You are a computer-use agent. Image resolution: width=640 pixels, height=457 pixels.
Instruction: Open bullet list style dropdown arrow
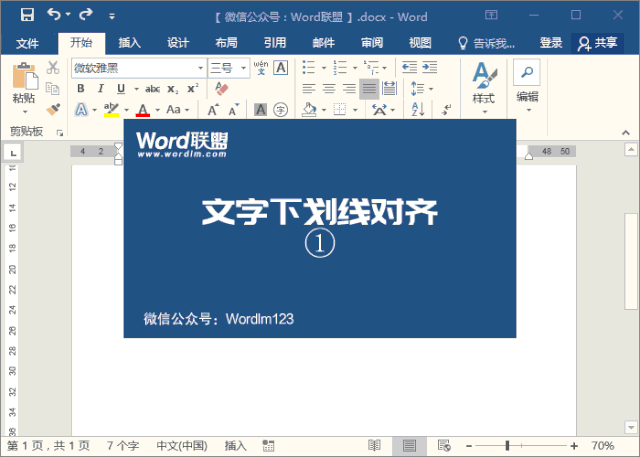[324, 68]
